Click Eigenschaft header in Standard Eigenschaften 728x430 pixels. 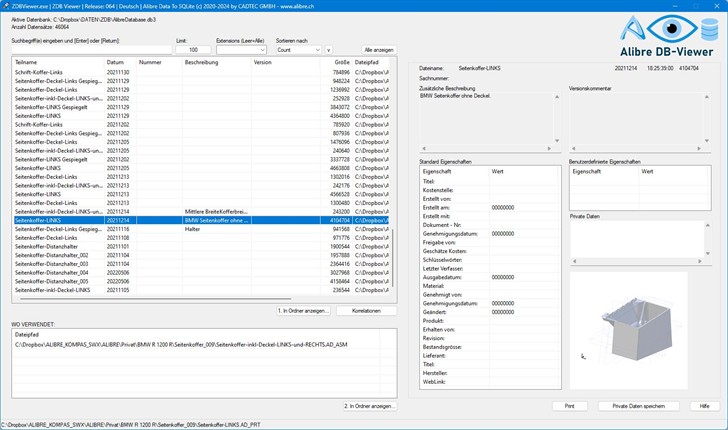454,171
